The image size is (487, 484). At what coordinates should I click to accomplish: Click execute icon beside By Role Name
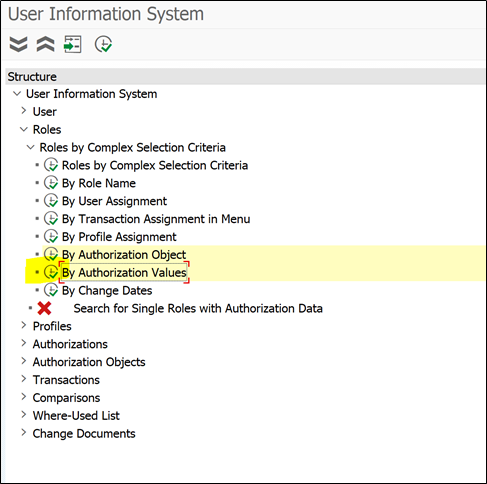51,183
